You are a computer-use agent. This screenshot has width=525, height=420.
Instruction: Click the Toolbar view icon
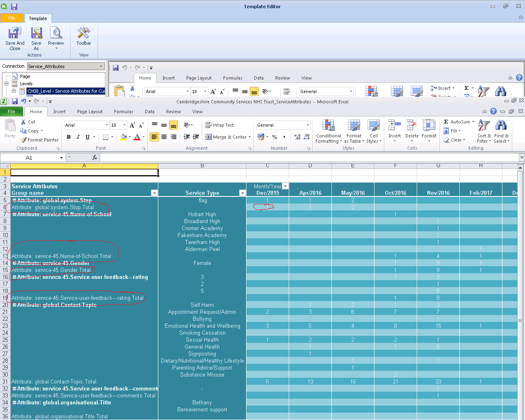click(x=84, y=37)
